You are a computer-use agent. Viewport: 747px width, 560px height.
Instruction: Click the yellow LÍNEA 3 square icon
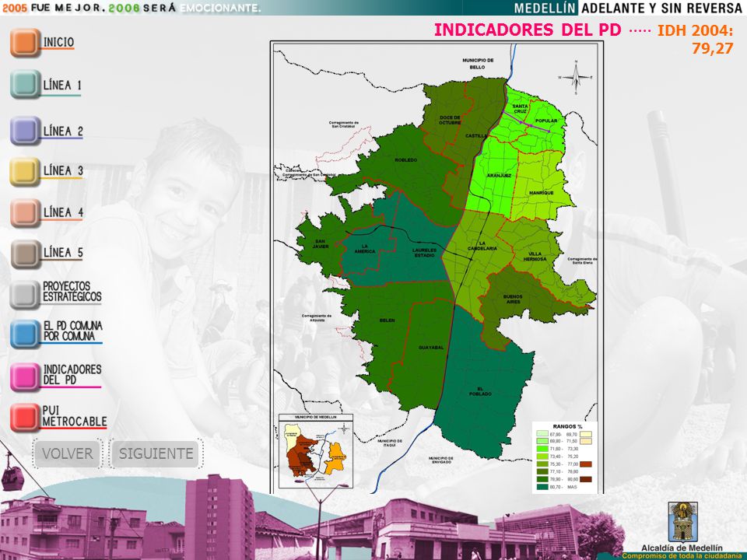tap(25, 171)
